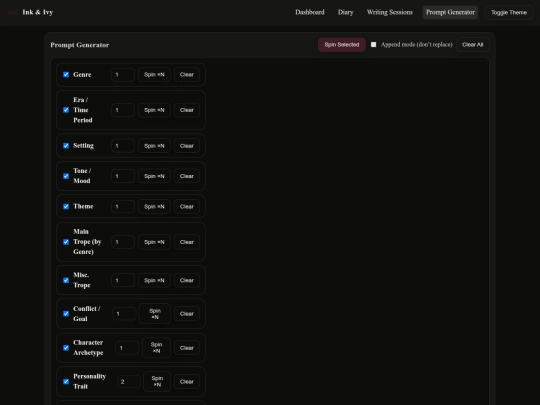This screenshot has height=405, width=540.
Task: Click the Prompt Generator panel heading
Action: [x=80, y=45]
